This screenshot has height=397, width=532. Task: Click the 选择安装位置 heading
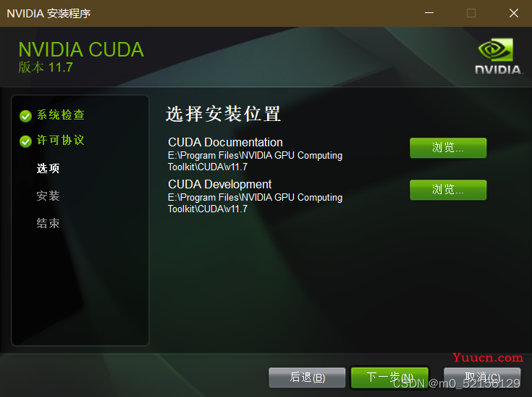(223, 114)
